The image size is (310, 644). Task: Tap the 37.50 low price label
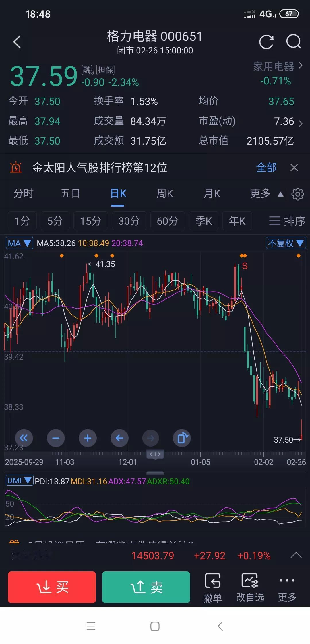(x=287, y=440)
